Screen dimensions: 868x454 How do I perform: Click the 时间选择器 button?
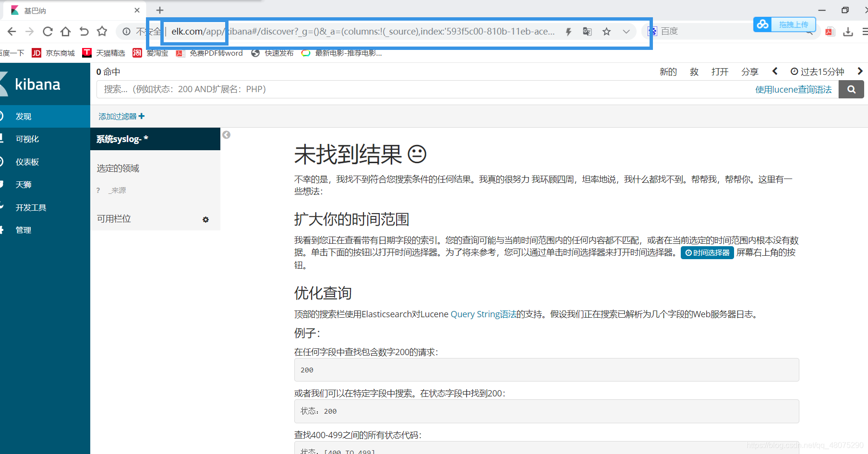click(x=707, y=252)
